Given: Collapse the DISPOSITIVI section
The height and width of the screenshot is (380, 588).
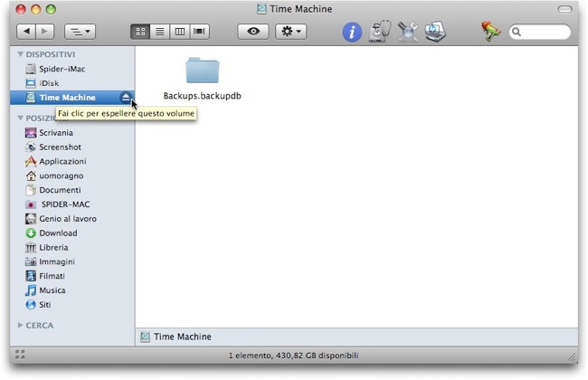Looking at the screenshot, I should pos(20,54).
